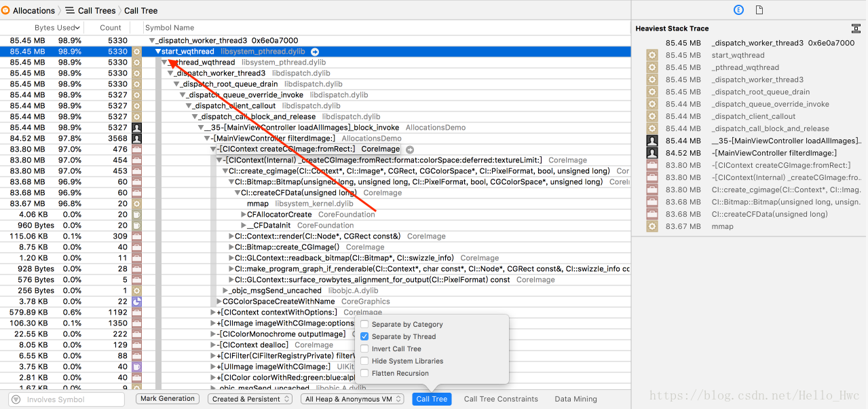Select the __CFDataInit CoreFoundation row

[315, 226]
